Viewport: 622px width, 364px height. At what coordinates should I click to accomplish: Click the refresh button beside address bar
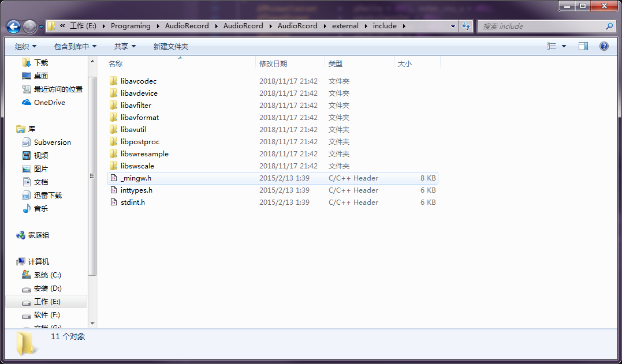click(466, 26)
